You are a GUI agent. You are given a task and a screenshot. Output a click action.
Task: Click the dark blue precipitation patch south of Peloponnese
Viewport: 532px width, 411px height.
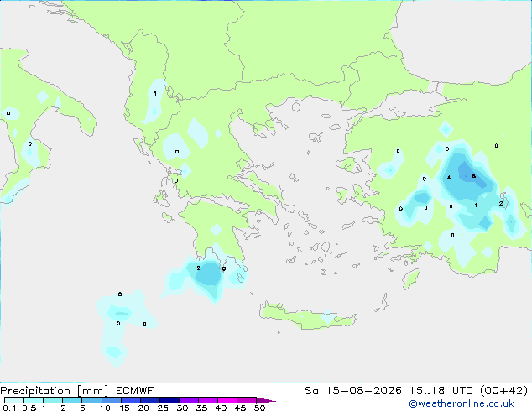pyautogui.click(x=209, y=273)
